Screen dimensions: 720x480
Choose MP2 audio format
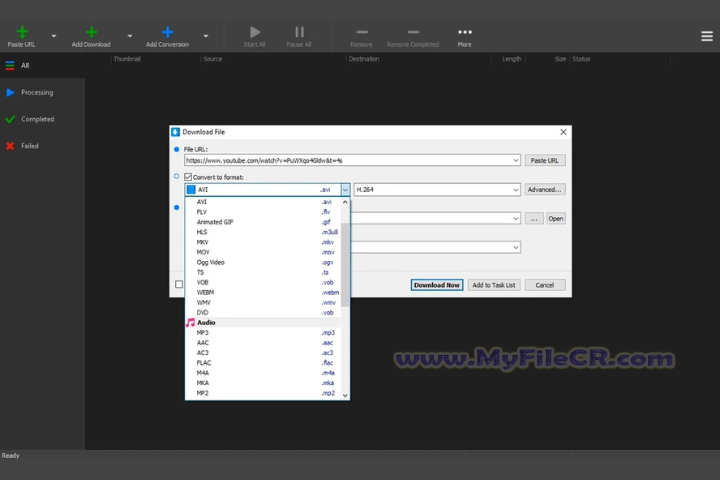(x=263, y=394)
